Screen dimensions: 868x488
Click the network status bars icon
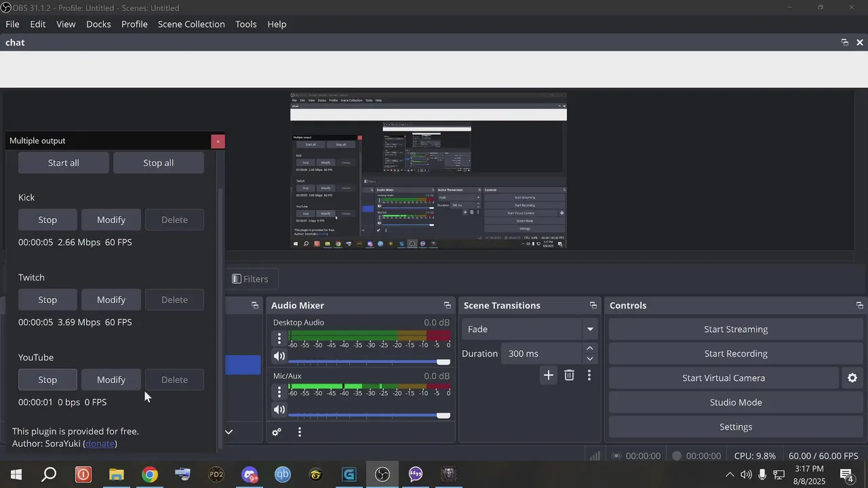coord(595,456)
